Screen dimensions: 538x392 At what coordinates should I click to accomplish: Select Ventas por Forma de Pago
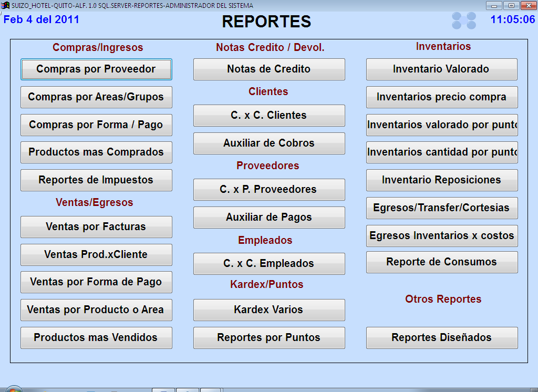(96, 282)
